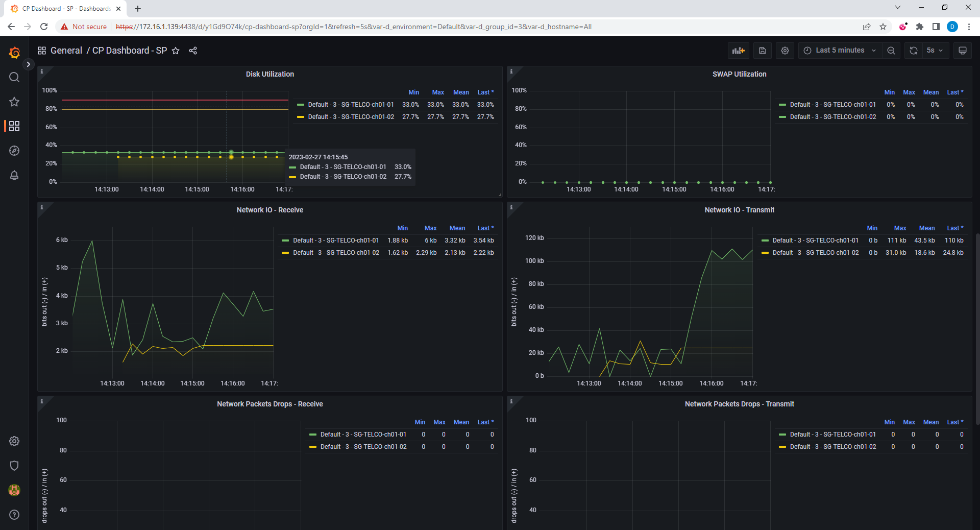Toggle ch01-01 series in SWAP Utilization legend
The width and height of the screenshot is (980, 530).
(832, 105)
